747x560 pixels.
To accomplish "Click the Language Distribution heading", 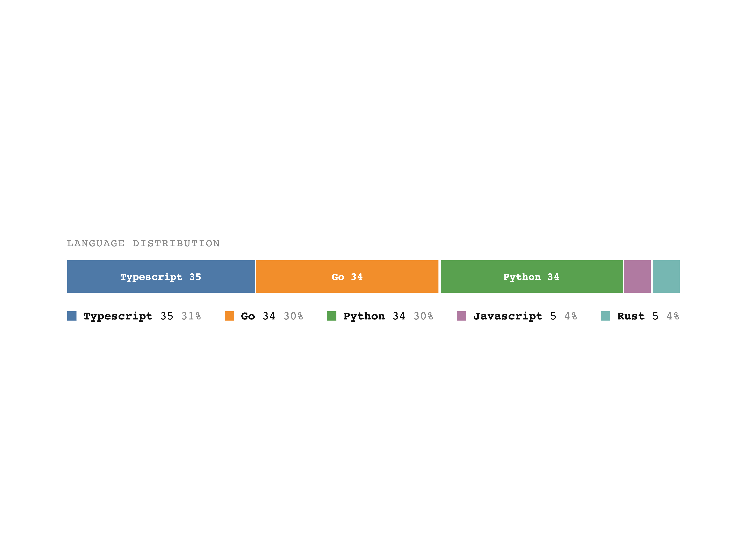I will point(144,243).
